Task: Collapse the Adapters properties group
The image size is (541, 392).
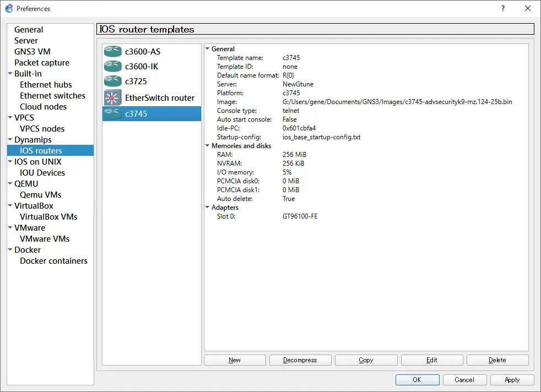Action: point(207,208)
